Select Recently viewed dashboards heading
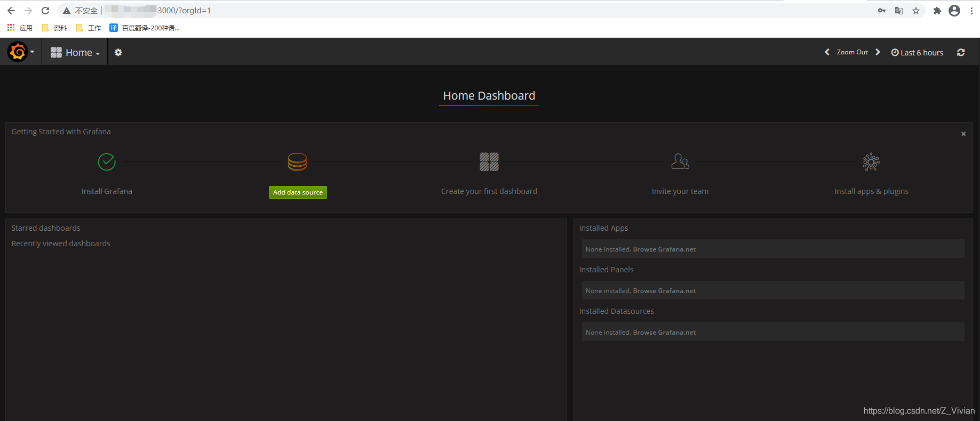This screenshot has width=980, height=421. coord(61,244)
